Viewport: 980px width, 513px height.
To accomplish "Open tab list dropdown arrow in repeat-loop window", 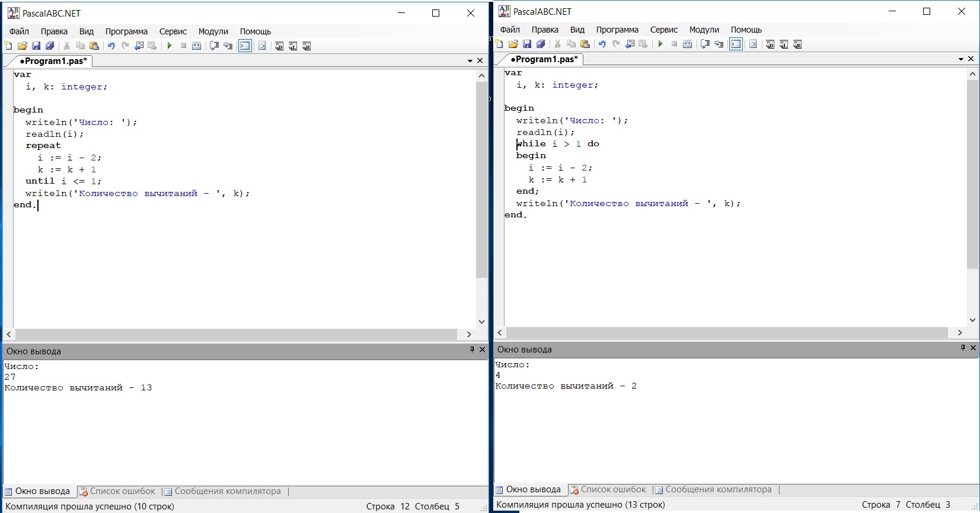I will 470,61.
